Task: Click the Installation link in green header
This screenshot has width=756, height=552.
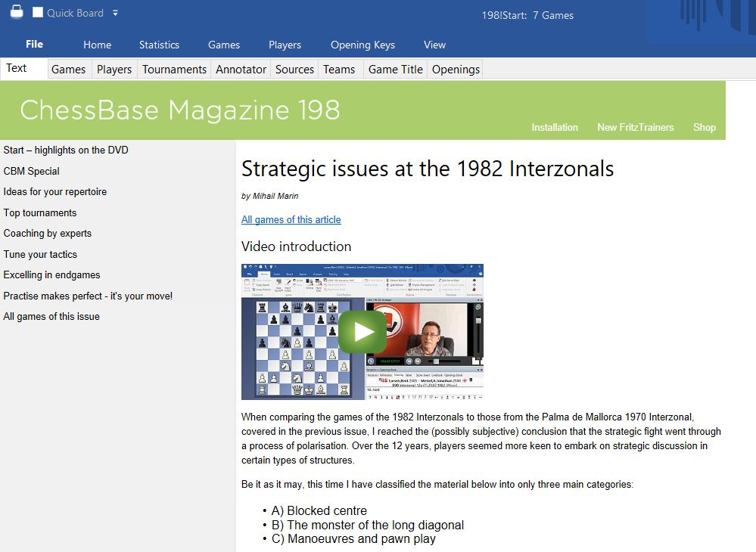Action: point(554,127)
